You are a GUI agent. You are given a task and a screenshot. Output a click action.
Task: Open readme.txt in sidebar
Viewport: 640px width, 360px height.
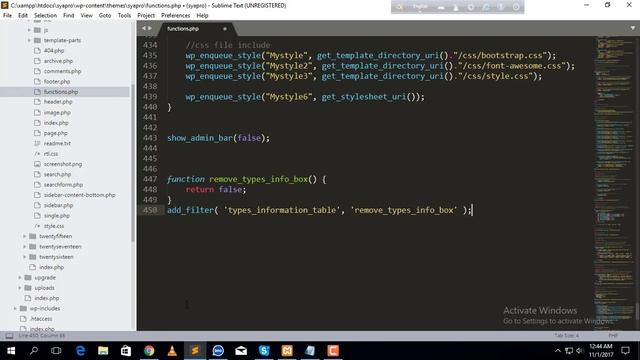tap(57, 143)
